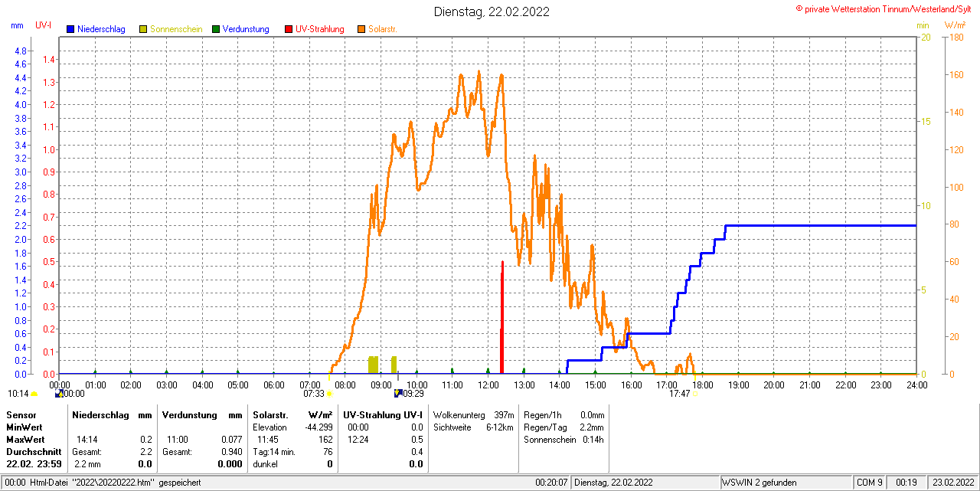
Task: Click the Regen/1h 0.0mm entry
Action: (563, 414)
